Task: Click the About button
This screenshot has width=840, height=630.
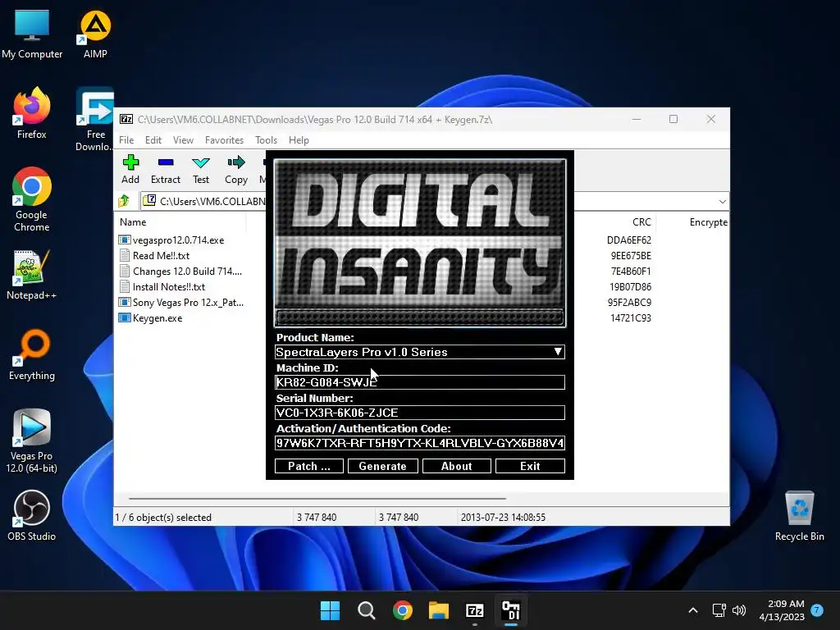Action: pyautogui.click(x=457, y=466)
